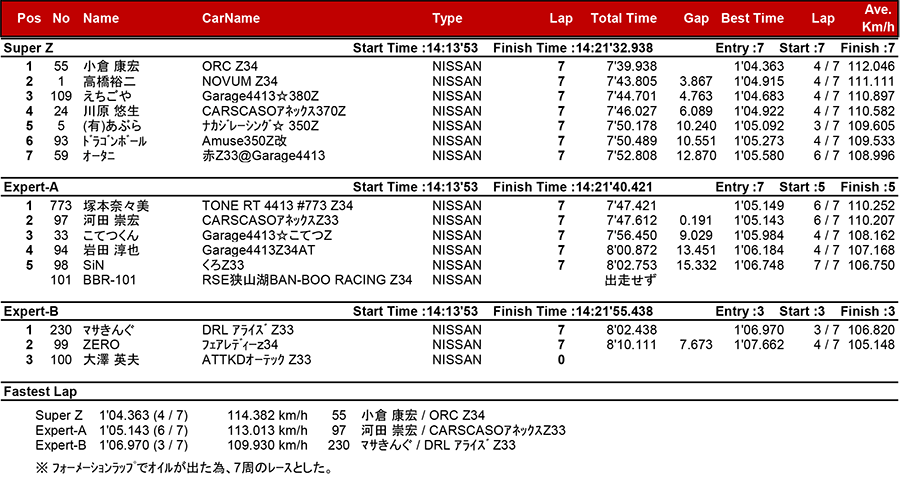This screenshot has width=900, height=477.
Task: Click '出走せず' status for BBR-101
Action: coord(631,280)
